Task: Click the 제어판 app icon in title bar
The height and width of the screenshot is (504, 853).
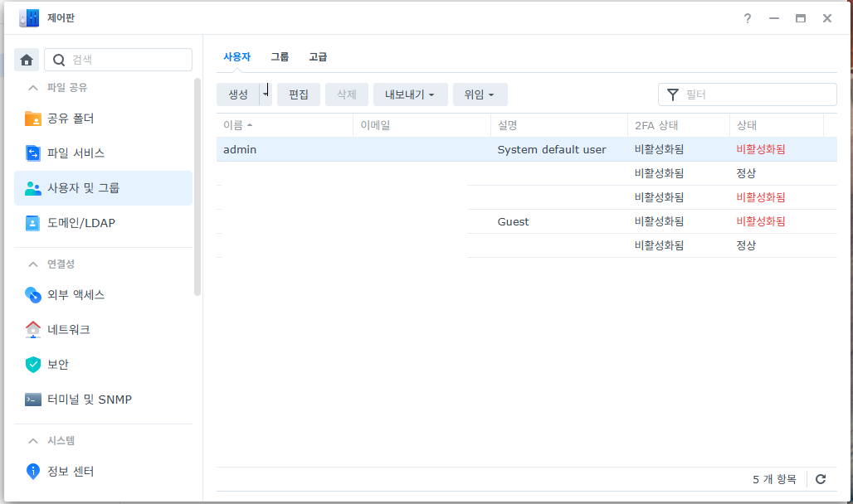Action: tap(29, 18)
